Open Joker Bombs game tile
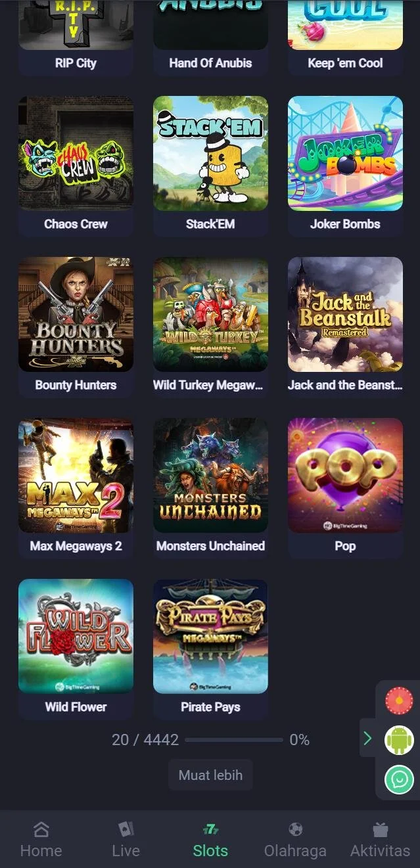The width and height of the screenshot is (420, 868). pyautogui.click(x=345, y=153)
